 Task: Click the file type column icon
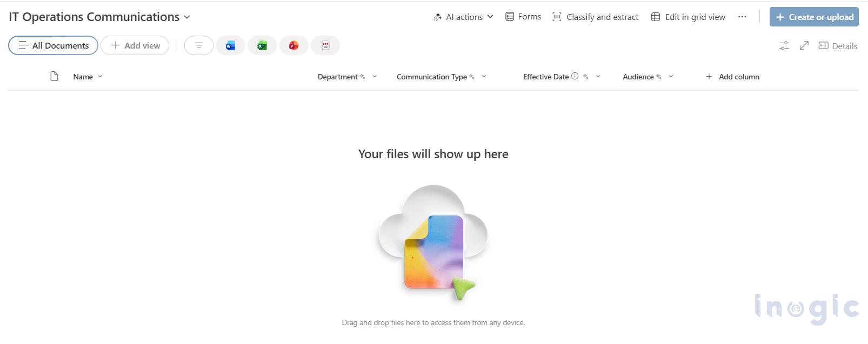[54, 77]
